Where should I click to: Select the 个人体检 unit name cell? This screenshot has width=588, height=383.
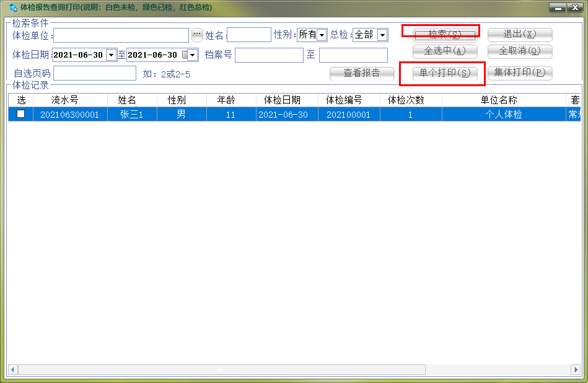pos(504,115)
